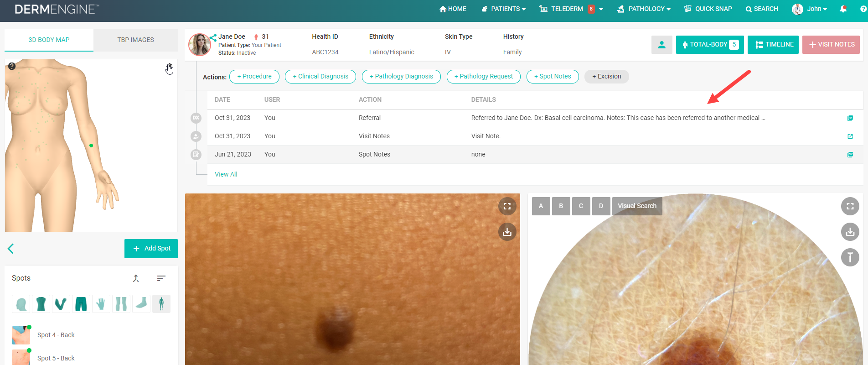Click the View All link

coord(226,174)
